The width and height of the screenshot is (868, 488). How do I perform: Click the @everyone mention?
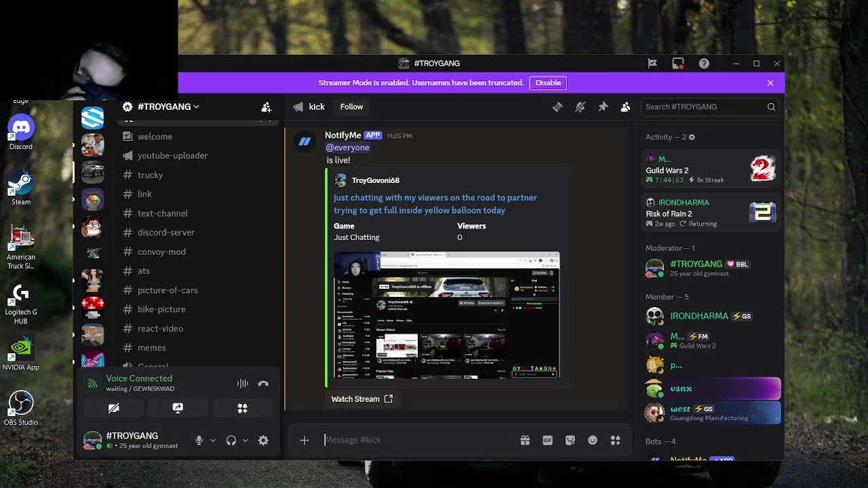[x=348, y=148]
